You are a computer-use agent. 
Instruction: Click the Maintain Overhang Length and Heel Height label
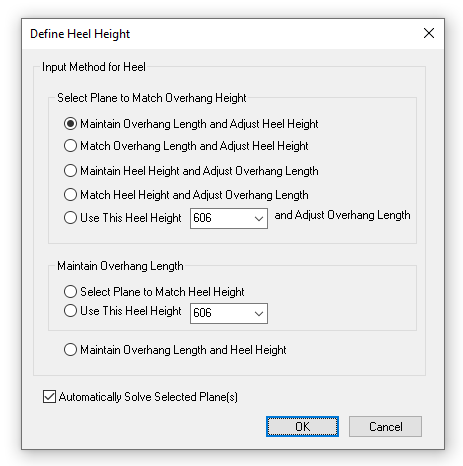(183, 350)
